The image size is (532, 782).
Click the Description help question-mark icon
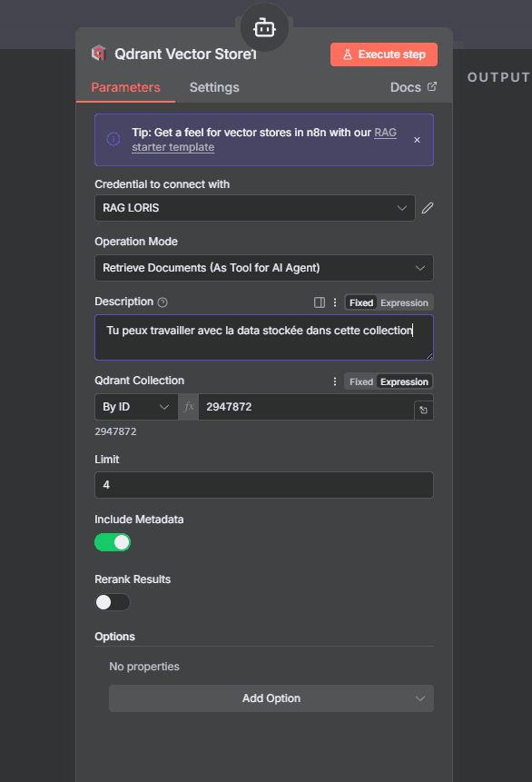point(163,302)
